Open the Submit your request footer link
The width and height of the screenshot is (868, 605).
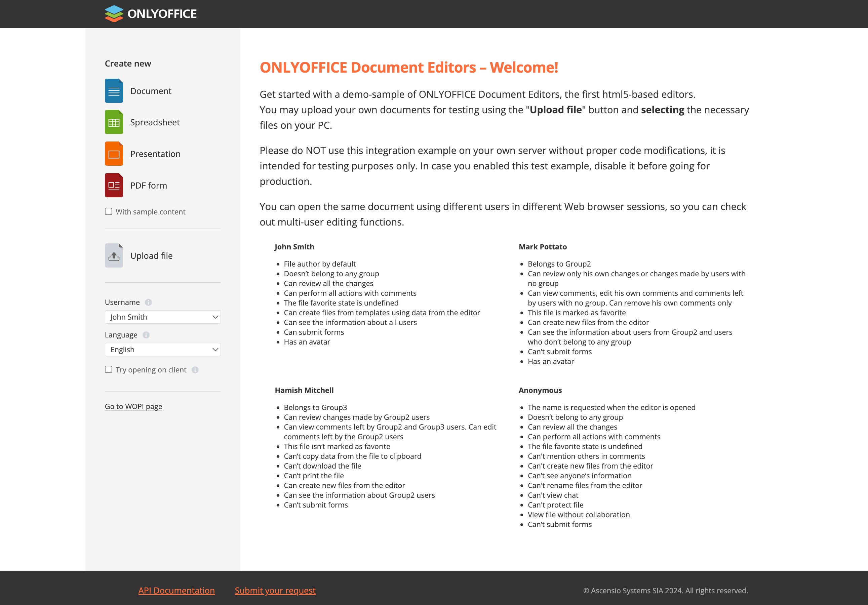(x=275, y=591)
